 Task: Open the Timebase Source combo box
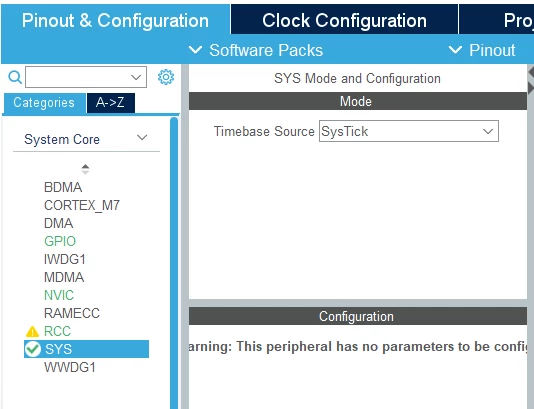[409, 131]
